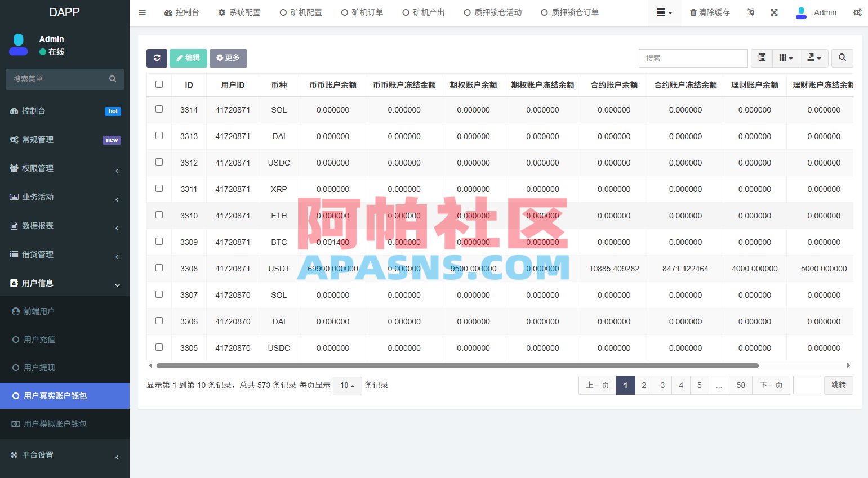The height and width of the screenshot is (478, 868).
Task: Check the row with ID 3310
Action: 159,215
